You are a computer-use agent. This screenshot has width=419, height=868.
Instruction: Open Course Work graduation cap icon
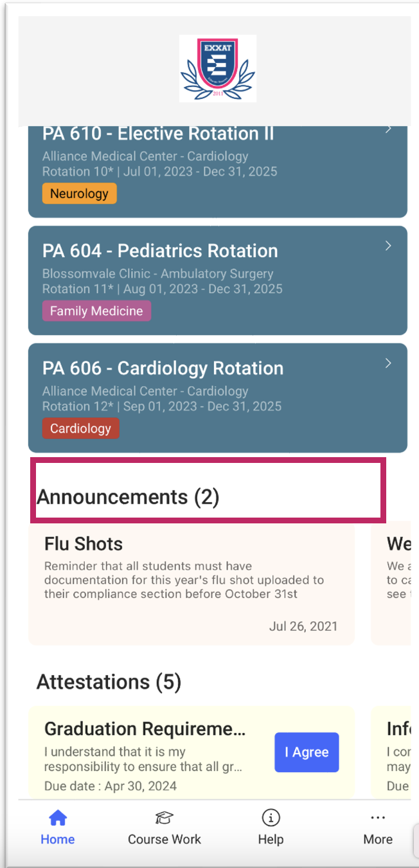165,818
